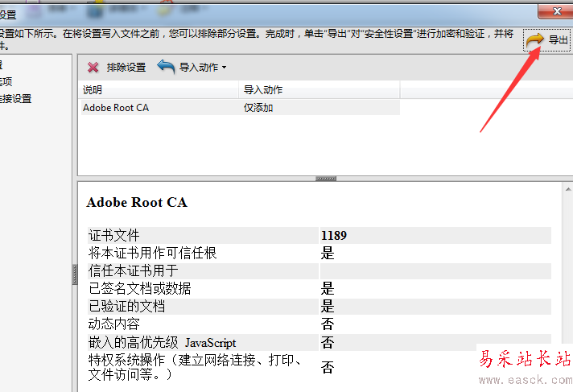Click the vertical splitter grip beside the left panel
Image resolution: width=573 pixels, height=392 pixels.
click(75, 274)
